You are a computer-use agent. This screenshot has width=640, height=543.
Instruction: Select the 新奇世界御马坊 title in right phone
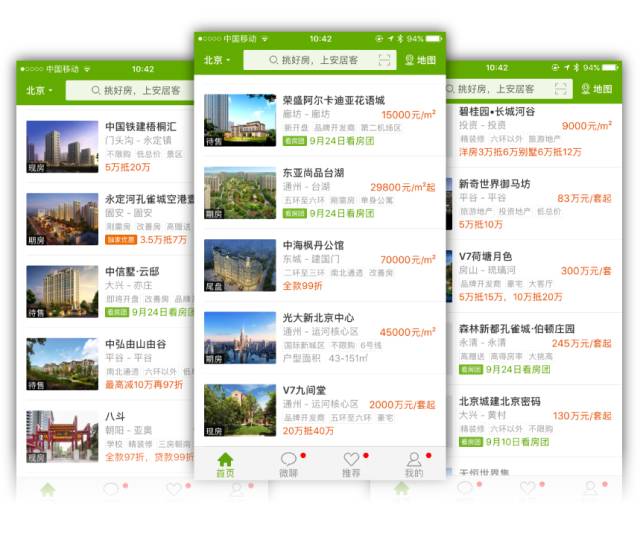coord(494,184)
